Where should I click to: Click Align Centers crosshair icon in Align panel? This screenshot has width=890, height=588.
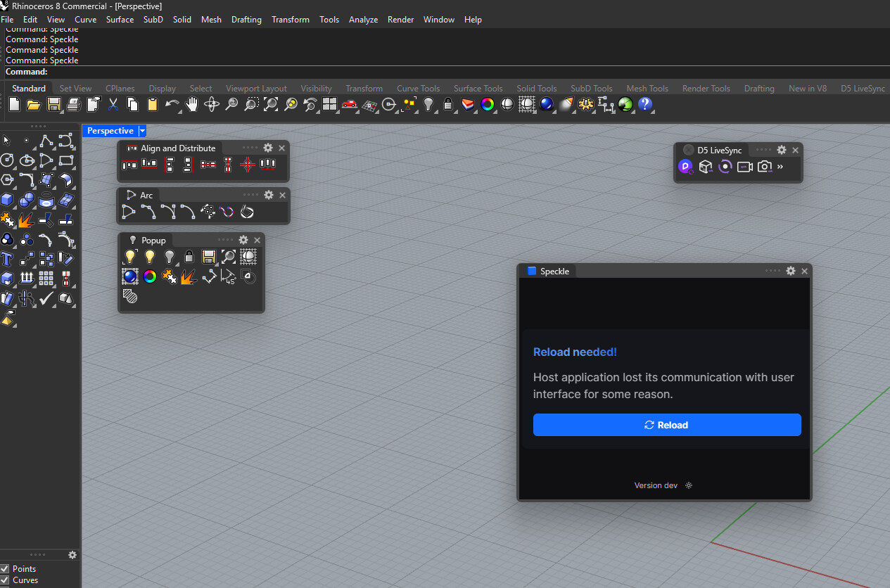pyautogui.click(x=248, y=165)
